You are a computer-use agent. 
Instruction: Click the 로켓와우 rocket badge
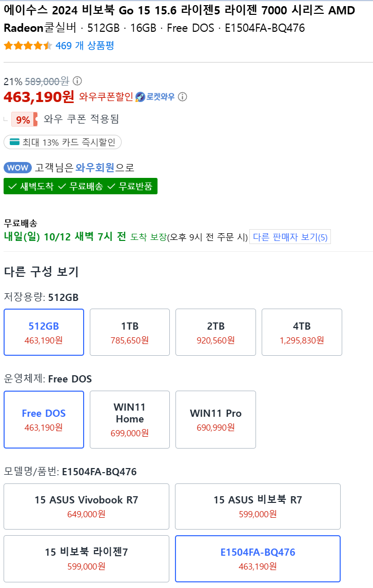[155, 96]
